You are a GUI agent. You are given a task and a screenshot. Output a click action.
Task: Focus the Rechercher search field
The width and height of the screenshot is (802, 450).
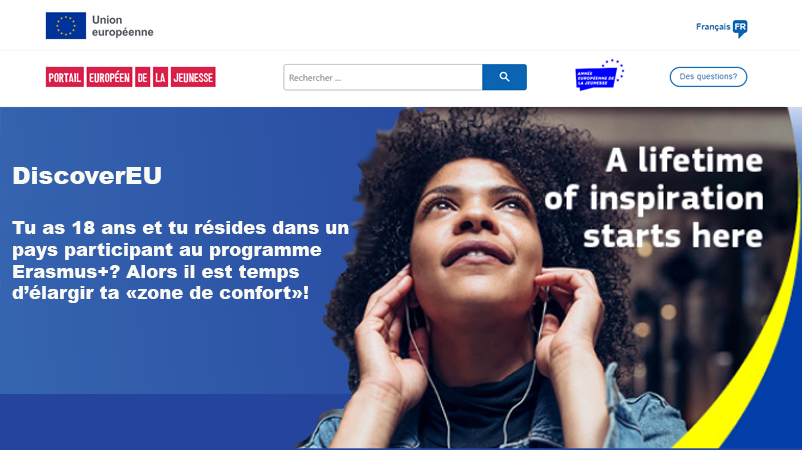click(383, 77)
